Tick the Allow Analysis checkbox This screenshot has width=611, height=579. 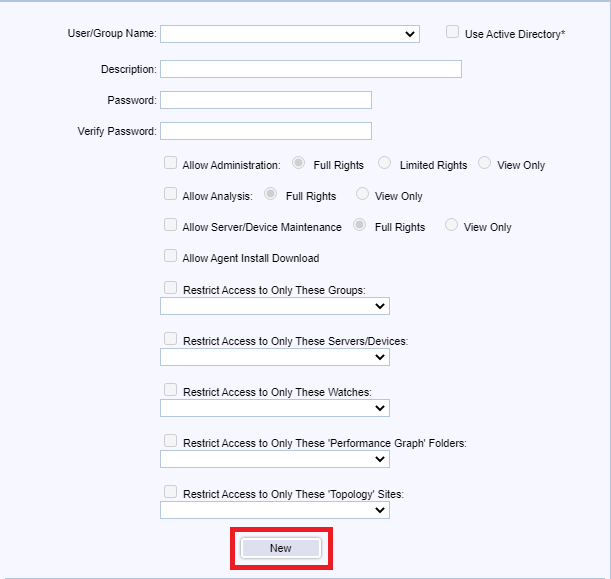click(x=170, y=194)
